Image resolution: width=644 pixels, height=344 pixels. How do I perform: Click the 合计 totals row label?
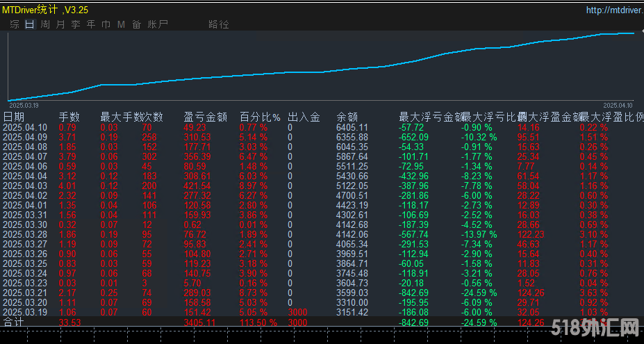(14, 322)
